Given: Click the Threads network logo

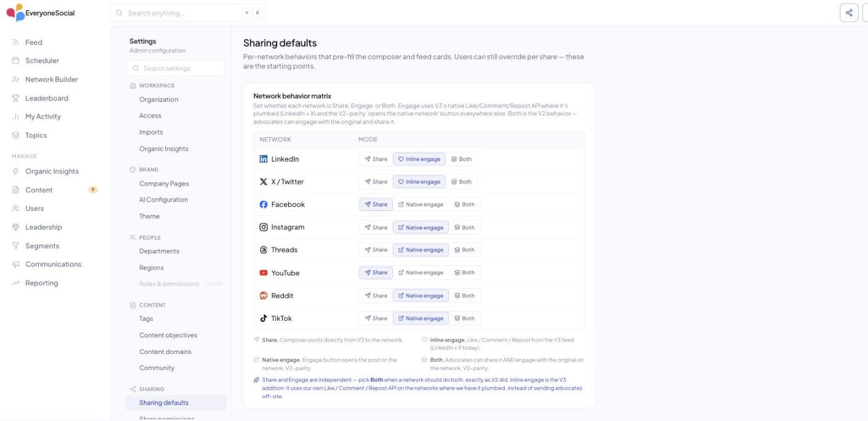Looking at the screenshot, I should pos(264,250).
